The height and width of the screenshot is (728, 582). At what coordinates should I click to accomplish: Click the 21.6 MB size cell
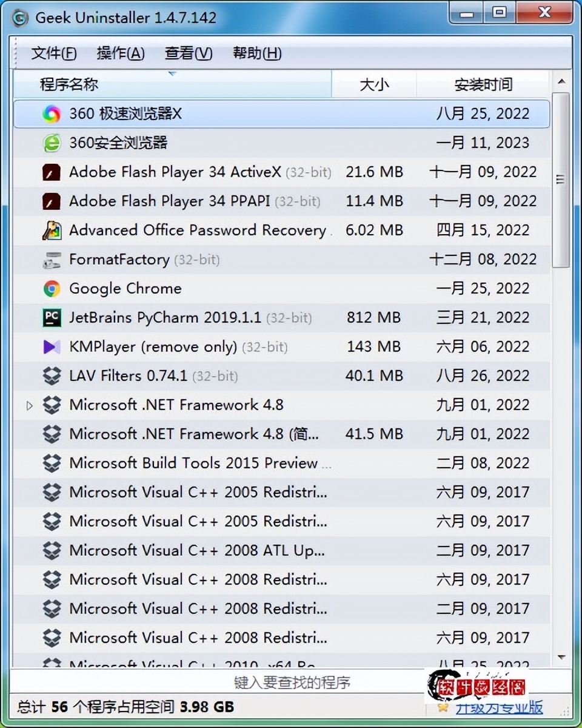(x=374, y=172)
